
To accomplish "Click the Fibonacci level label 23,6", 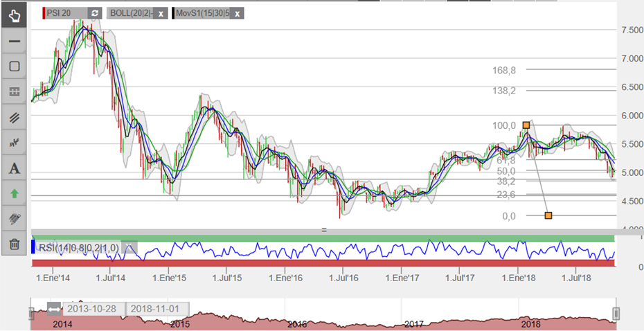I will [506, 195].
